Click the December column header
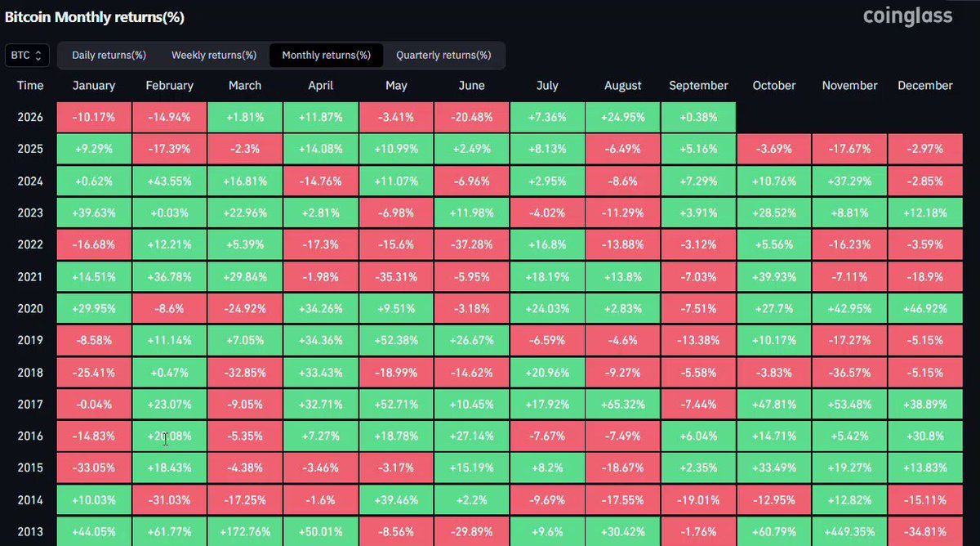Screen dimensions: 980x546 (925, 85)
